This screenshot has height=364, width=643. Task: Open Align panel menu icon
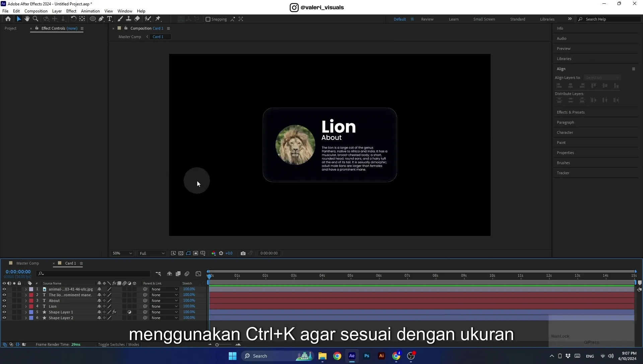coord(634,69)
